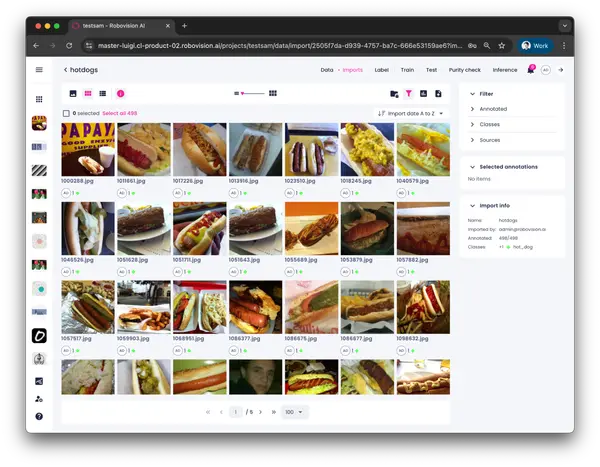Open the 100 per page dropdown
Viewport: 600px width, 467px height.
(294, 412)
